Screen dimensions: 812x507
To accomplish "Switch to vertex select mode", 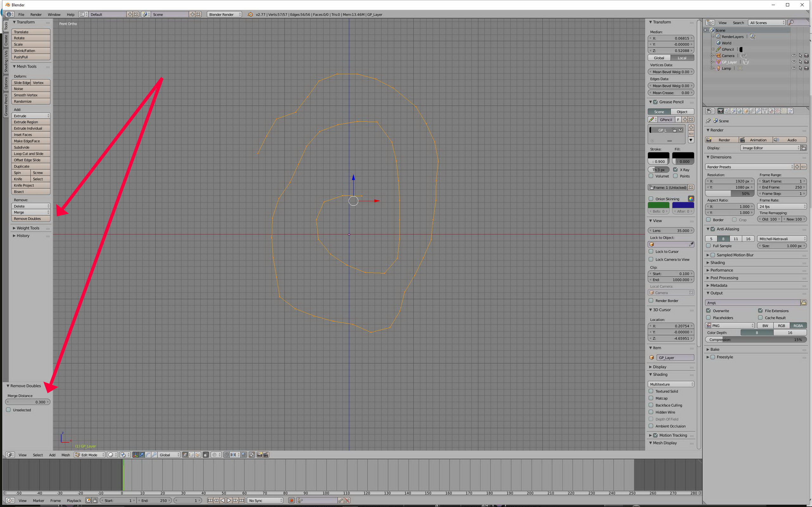I will (185, 455).
